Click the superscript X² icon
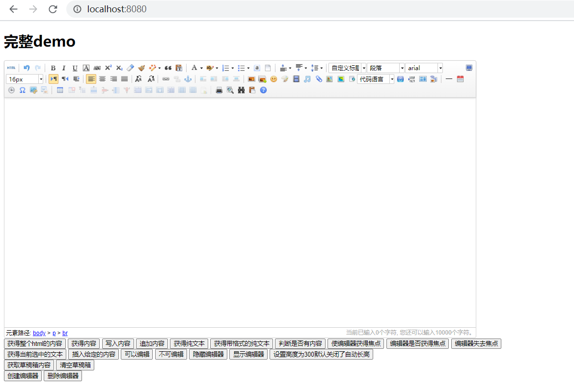The width and height of the screenshot is (574, 392). pyautogui.click(x=109, y=68)
